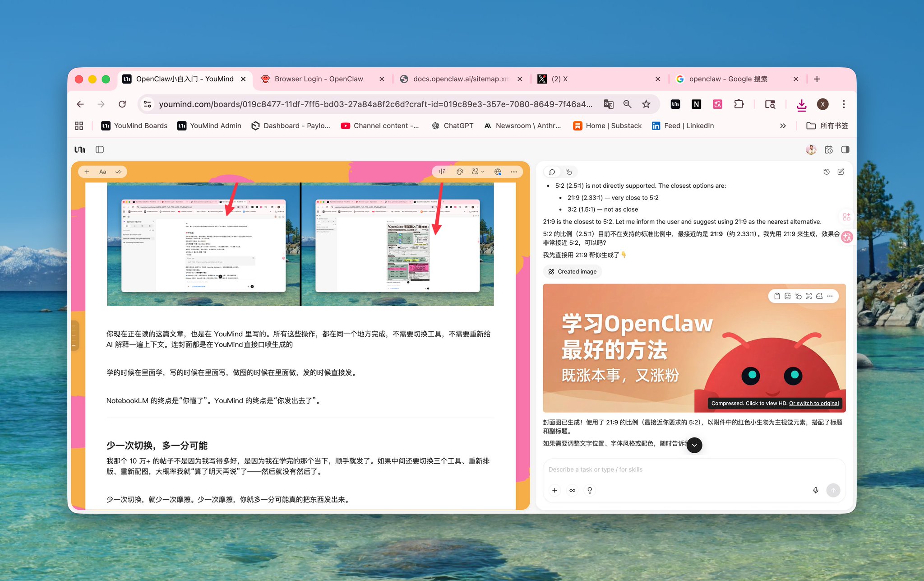
Task: Click the microphone icon in chat input
Action: [x=816, y=490]
